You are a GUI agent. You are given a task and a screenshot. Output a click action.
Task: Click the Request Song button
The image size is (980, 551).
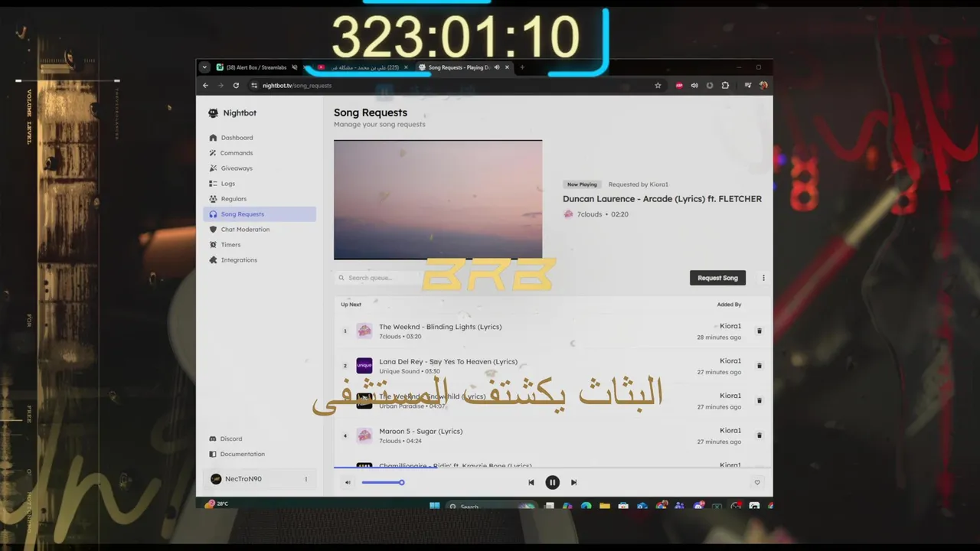point(717,278)
